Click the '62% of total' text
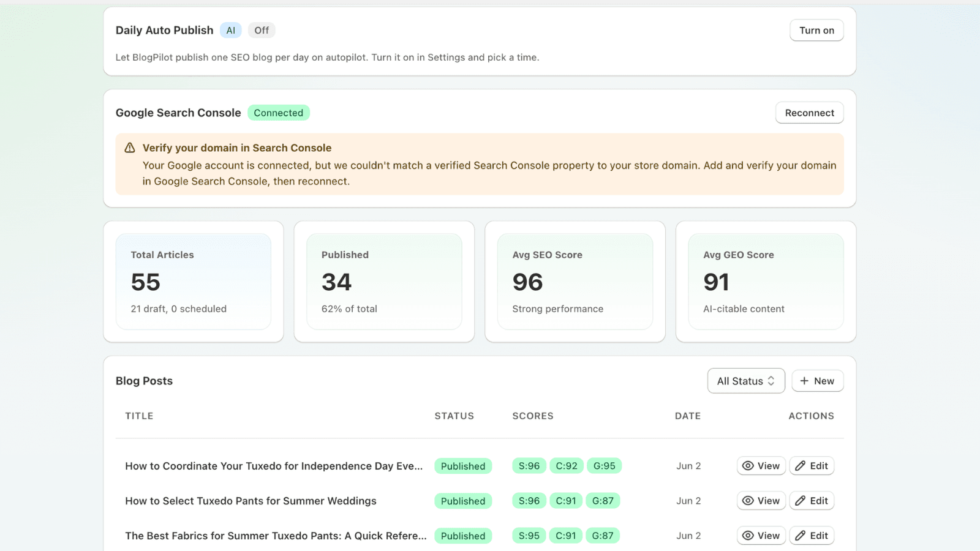Screen dimensions: 980x551 point(349,309)
